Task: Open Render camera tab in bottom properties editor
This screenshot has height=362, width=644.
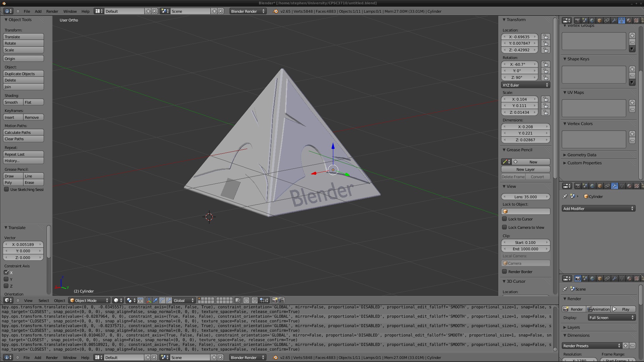Action: coord(578,278)
